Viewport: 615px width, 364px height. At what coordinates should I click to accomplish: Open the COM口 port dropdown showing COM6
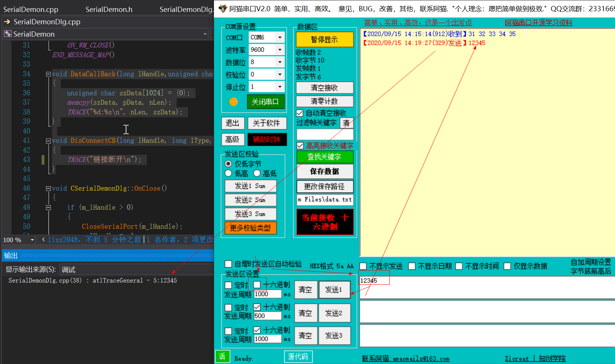click(x=280, y=37)
